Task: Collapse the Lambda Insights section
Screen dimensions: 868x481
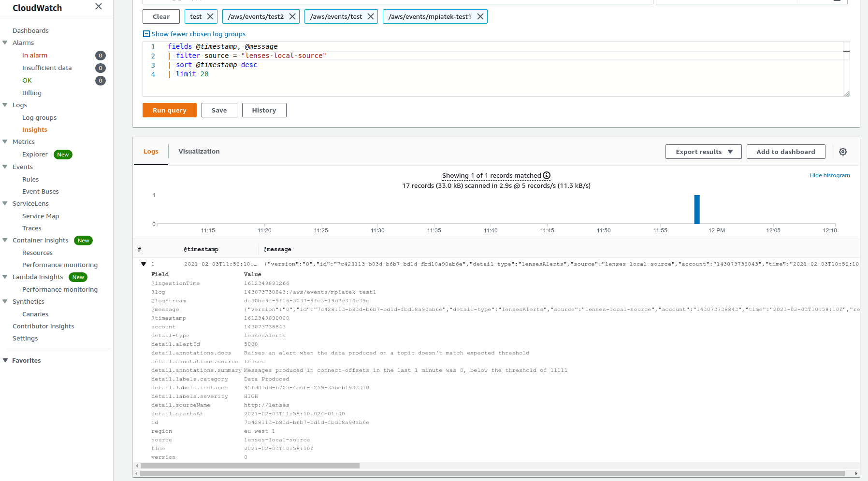Action: tap(5, 277)
